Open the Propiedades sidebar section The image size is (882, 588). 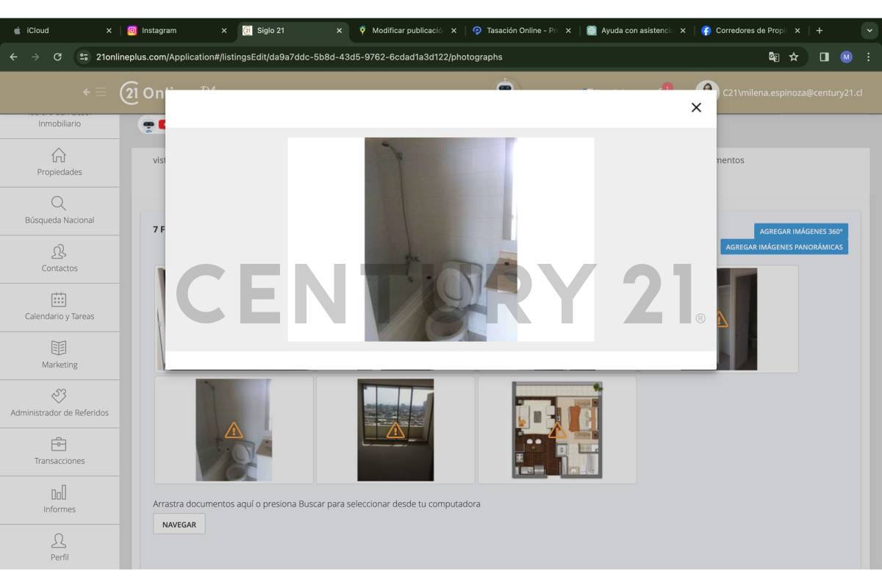60,162
